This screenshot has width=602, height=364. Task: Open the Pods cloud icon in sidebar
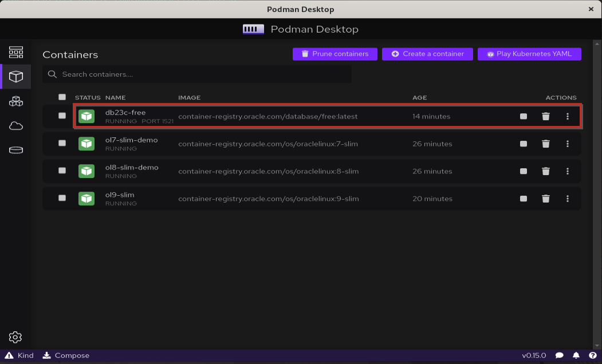tap(16, 125)
